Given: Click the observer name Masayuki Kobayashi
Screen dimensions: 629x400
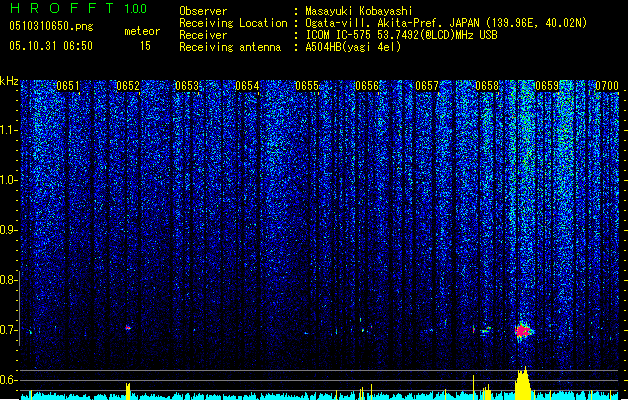Looking at the screenshot, I should coord(359,11).
